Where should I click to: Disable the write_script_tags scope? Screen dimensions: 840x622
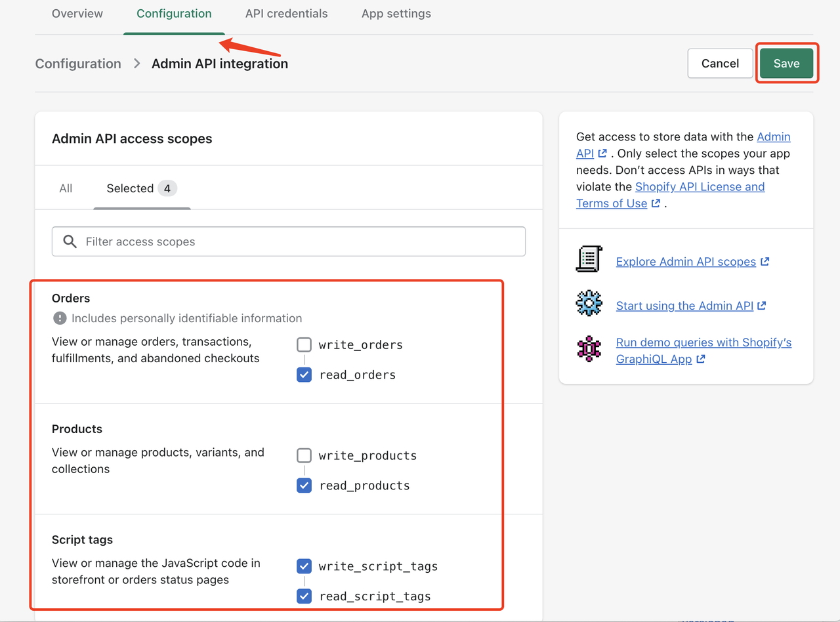pyautogui.click(x=304, y=566)
